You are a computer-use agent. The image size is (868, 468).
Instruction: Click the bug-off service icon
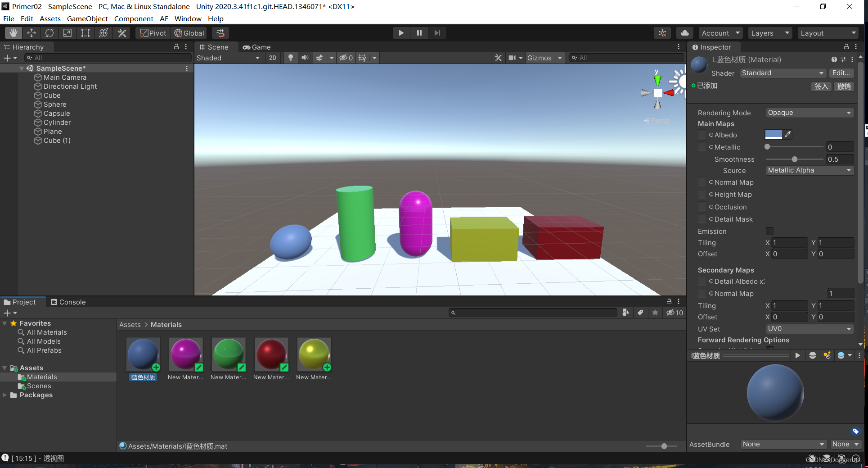(x=662, y=33)
